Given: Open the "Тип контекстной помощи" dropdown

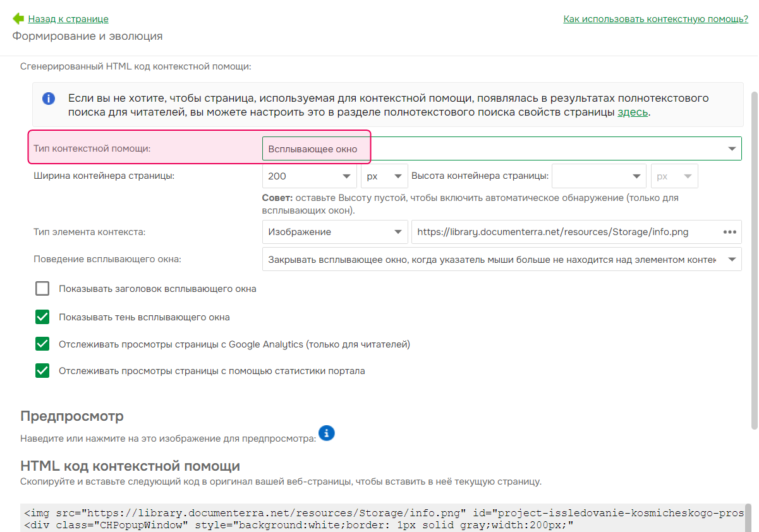Looking at the screenshot, I should coord(732,148).
